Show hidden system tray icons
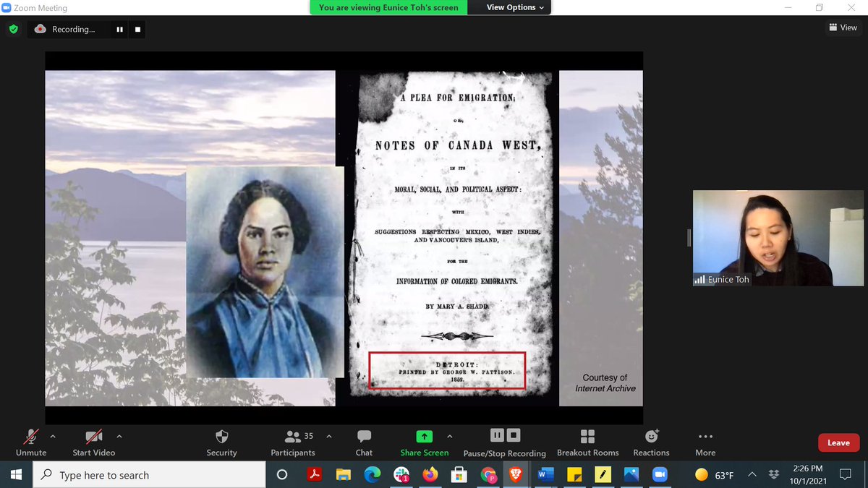This screenshot has height=488, width=868. pos(752,475)
